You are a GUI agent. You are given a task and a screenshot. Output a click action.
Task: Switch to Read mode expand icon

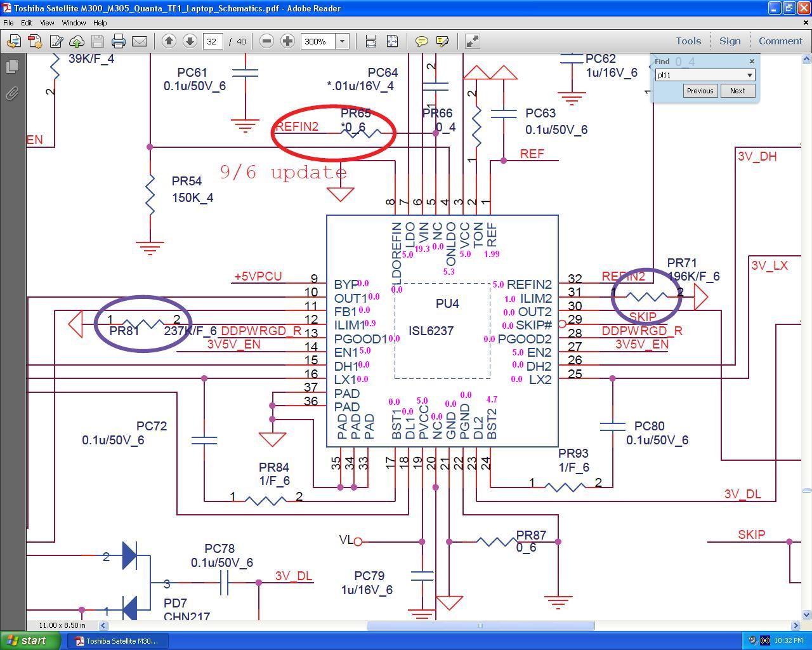(x=472, y=41)
